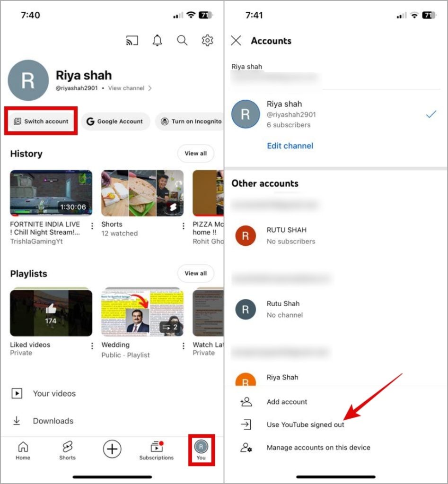Image resolution: width=448 pixels, height=484 pixels.
Task: Choose Use YouTube signed out
Action: point(335,424)
